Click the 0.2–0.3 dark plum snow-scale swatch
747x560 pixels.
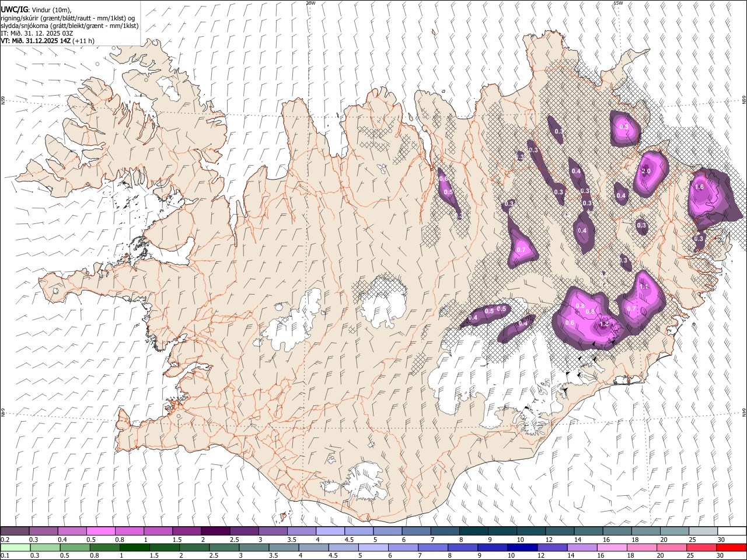(x=15, y=531)
